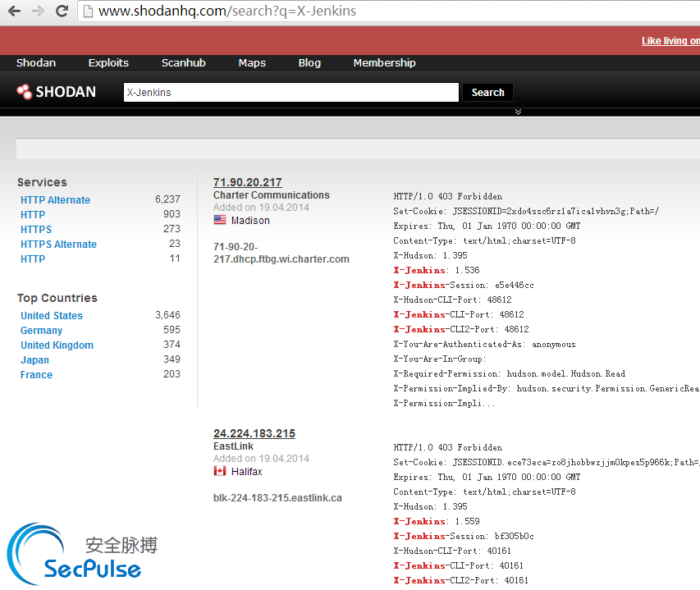
Task: Filter by HTTPS Alternate service
Action: click(x=58, y=244)
